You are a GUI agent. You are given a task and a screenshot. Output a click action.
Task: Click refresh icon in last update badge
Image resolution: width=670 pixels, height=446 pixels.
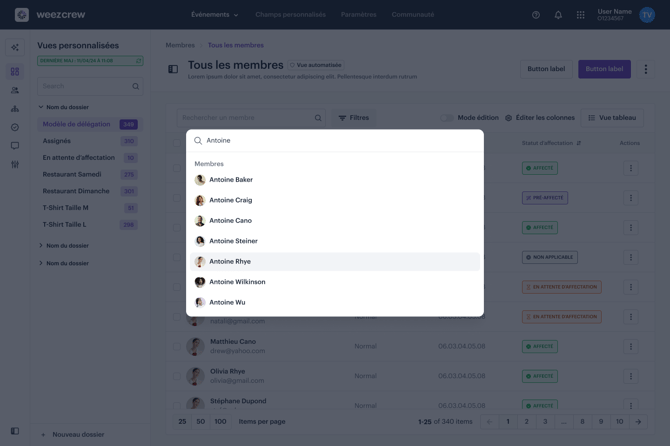coord(138,61)
